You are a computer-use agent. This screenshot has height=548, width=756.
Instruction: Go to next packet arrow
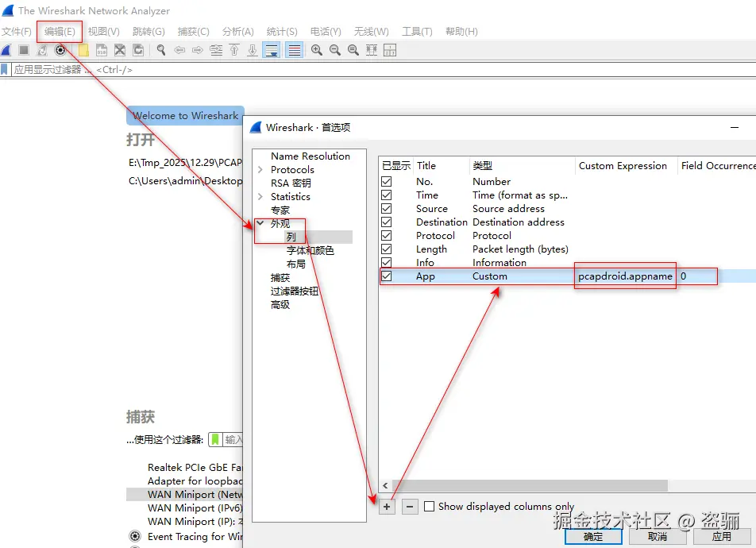pos(197,50)
